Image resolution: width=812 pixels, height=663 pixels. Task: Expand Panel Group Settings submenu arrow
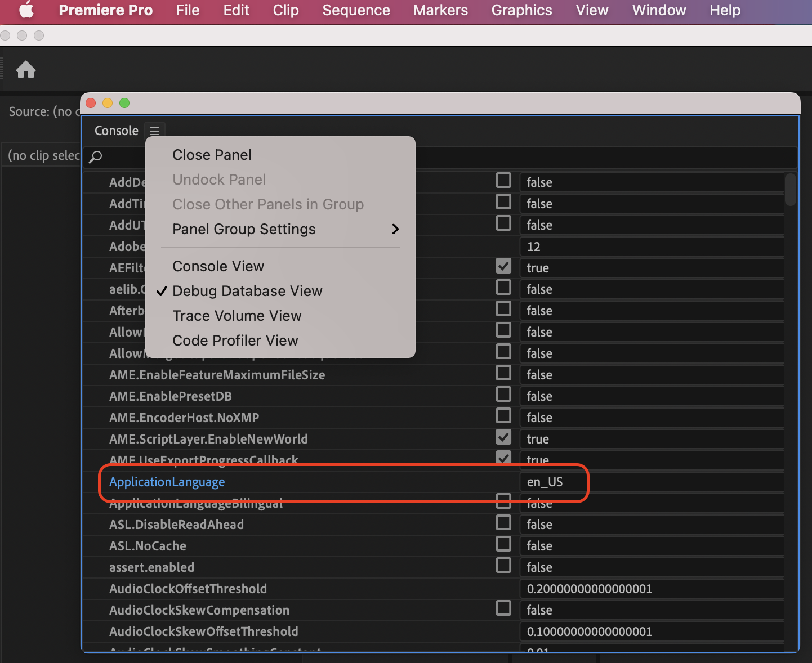coord(395,229)
